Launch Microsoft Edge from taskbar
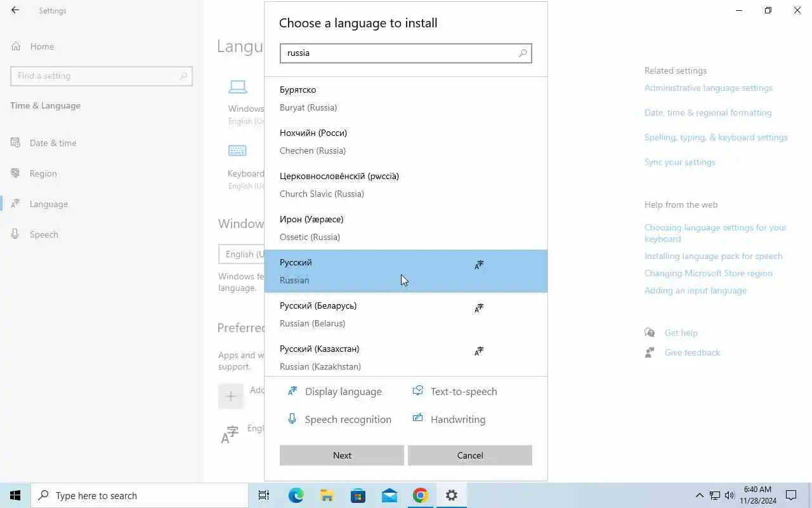 click(296, 495)
